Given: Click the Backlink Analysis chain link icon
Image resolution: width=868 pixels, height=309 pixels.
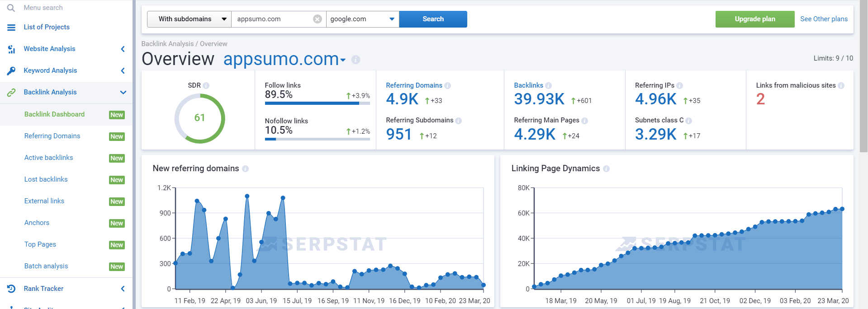Looking at the screenshot, I should [11, 93].
